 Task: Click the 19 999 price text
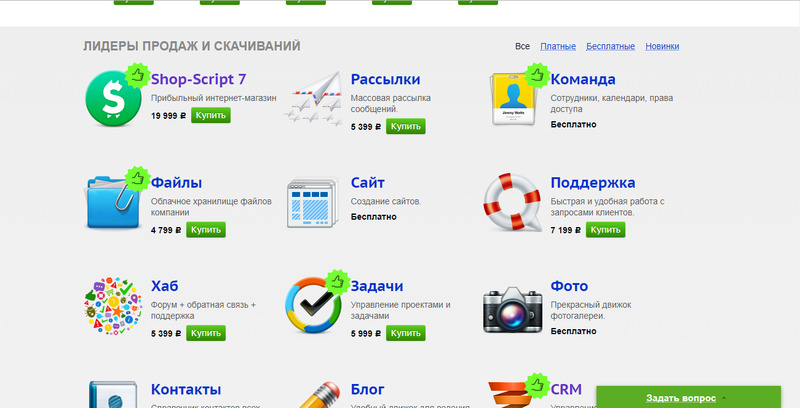tap(166, 116)
